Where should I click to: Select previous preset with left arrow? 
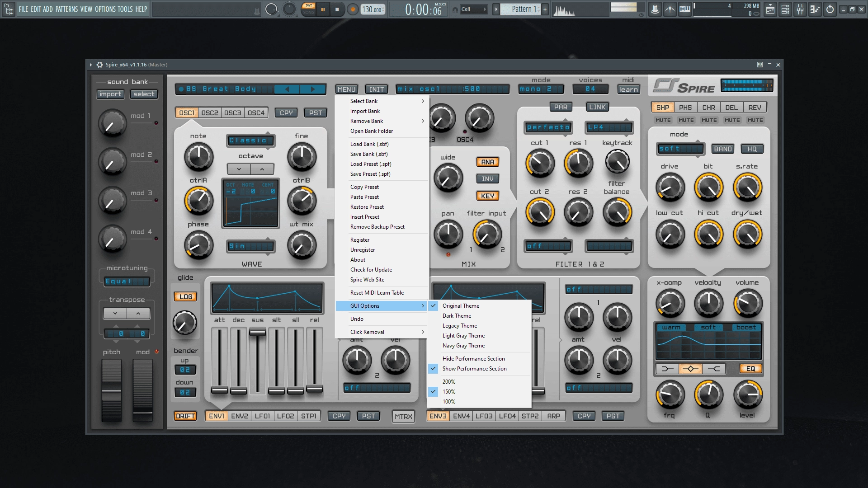point(287,89)
